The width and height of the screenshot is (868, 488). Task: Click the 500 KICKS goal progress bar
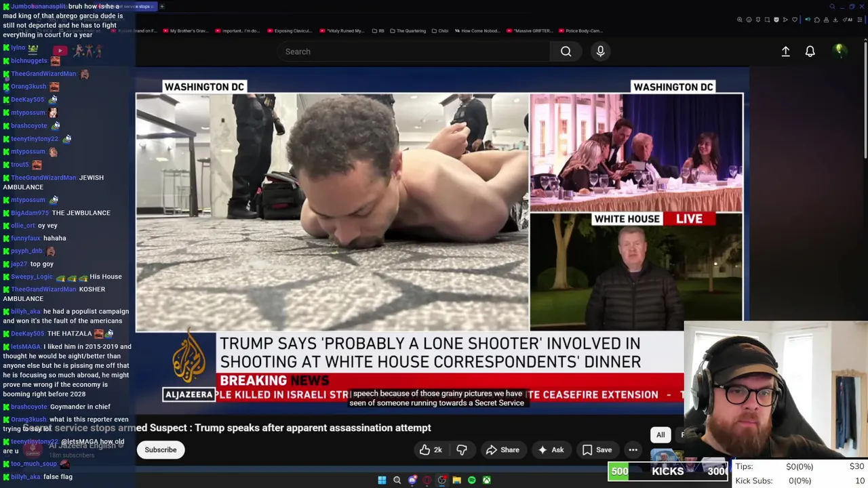click(x=668, y=471)
